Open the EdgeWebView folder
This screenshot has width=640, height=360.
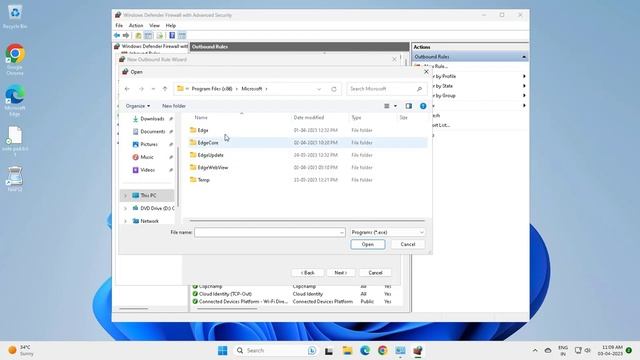[213, 167]
